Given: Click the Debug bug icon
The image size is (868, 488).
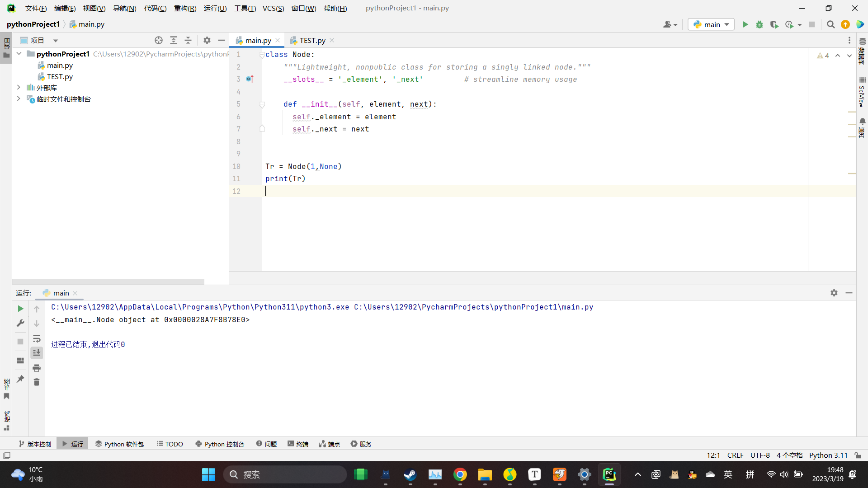Looking at the screenshot, I should [x=759, y=24].
